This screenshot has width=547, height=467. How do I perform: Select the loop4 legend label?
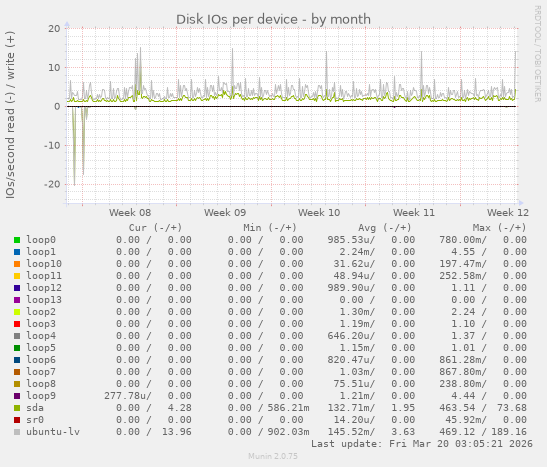41,336
